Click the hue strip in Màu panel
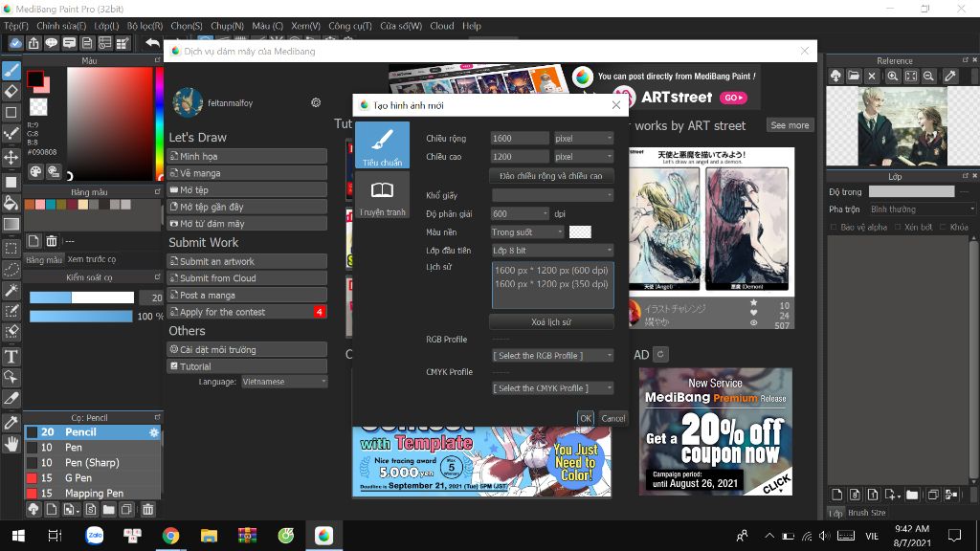Viewport: 980px width, 551px height. pyautogui.click(x=160, y=123)
